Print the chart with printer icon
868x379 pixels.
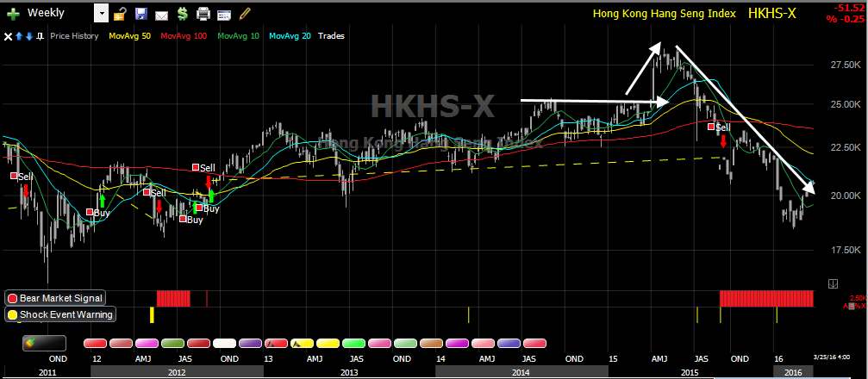tap(203, 14)
